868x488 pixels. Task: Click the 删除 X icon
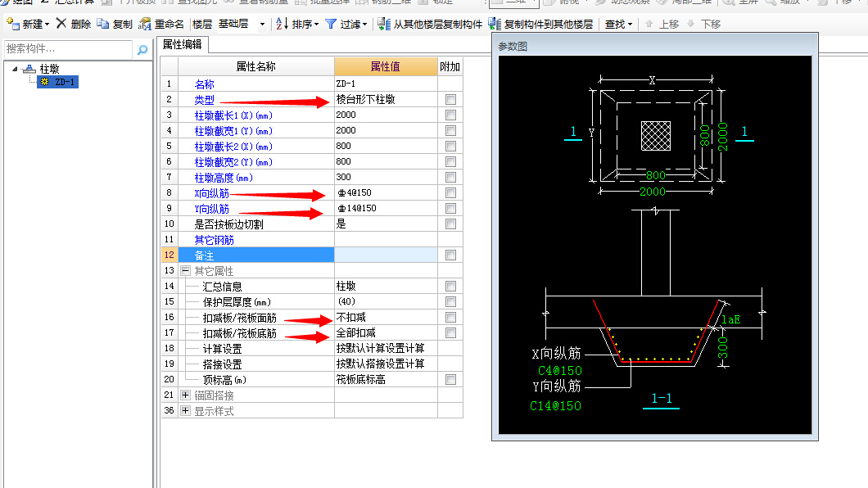coord(61,23)
